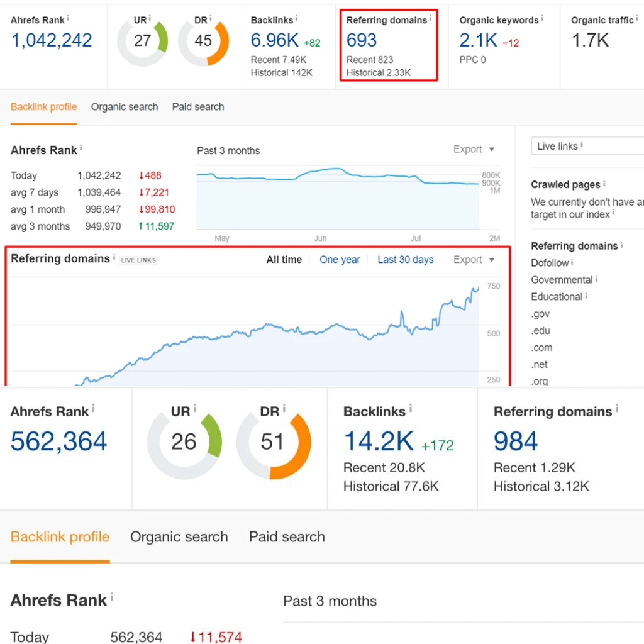
Task: Open Export dropdown for Ahrefs Rank chart
Action: (x=474, y=149)
